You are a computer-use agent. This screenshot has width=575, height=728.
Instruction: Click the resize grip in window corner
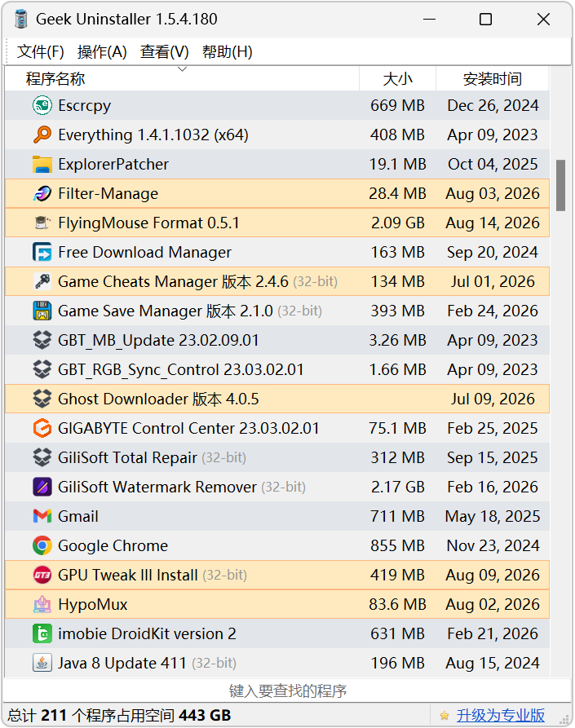(x=564, y=720)
